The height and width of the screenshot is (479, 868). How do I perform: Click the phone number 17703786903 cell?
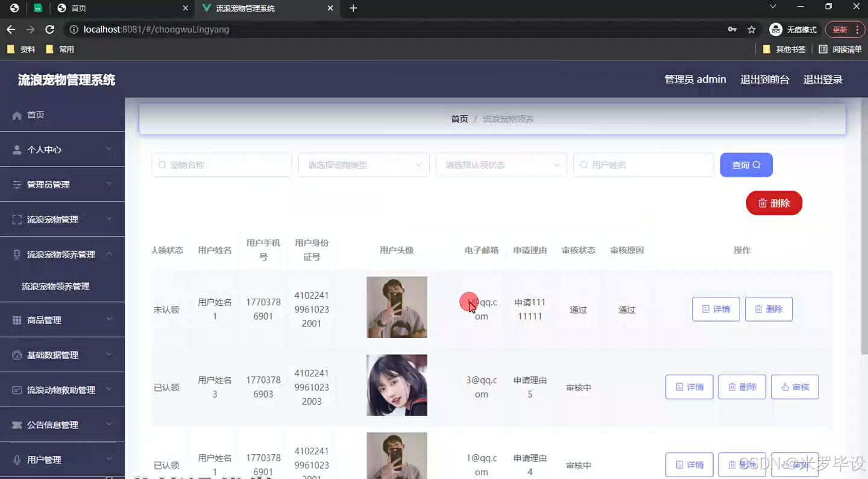tap(263, 387)
